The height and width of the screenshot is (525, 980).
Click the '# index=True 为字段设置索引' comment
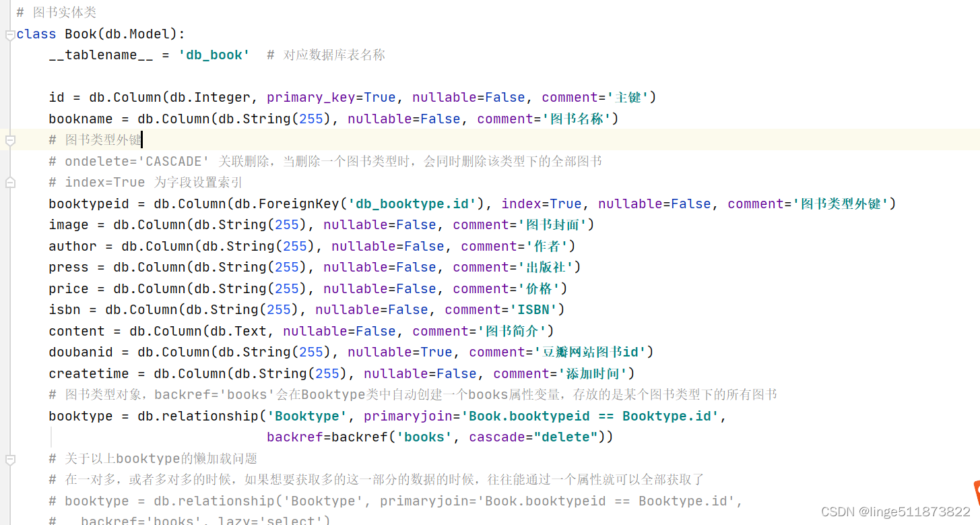coord(145,183)
